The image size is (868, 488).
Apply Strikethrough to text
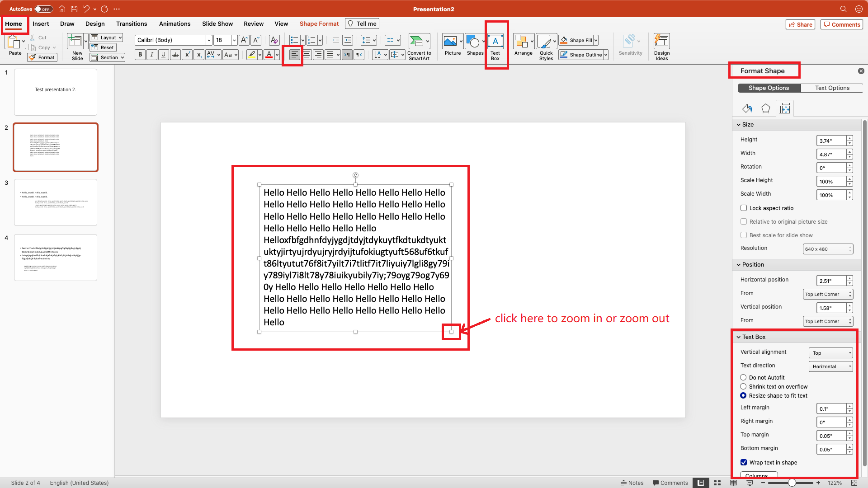(x=175, y=55)
